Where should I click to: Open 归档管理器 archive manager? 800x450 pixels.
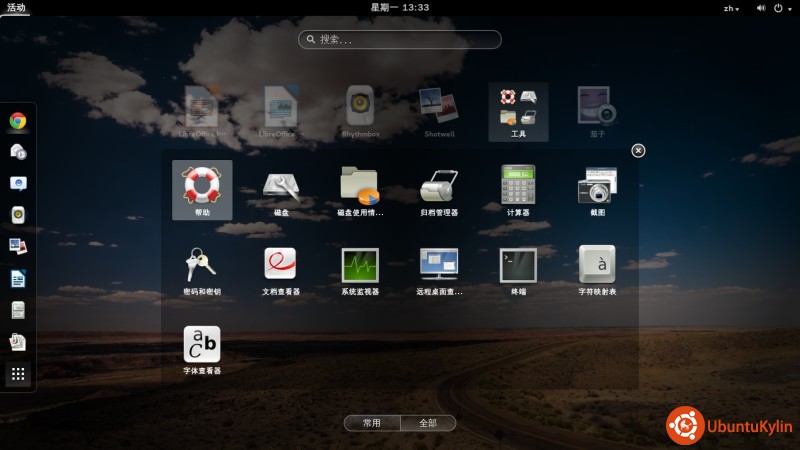(x=439, y=187)
